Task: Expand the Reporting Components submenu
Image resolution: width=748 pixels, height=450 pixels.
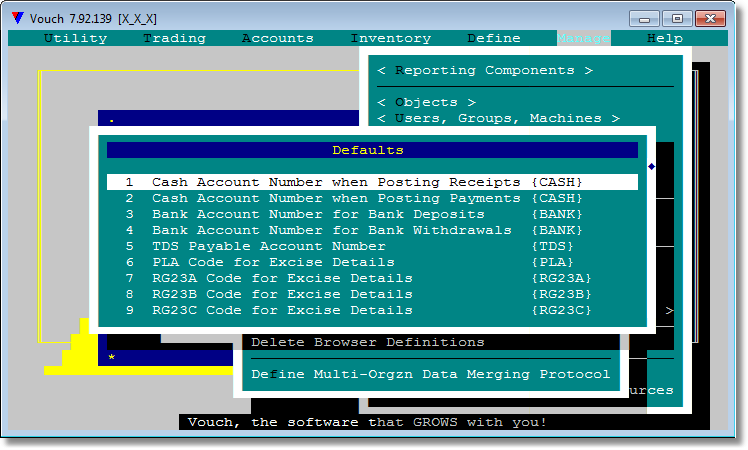Action: tap(485, 71)
